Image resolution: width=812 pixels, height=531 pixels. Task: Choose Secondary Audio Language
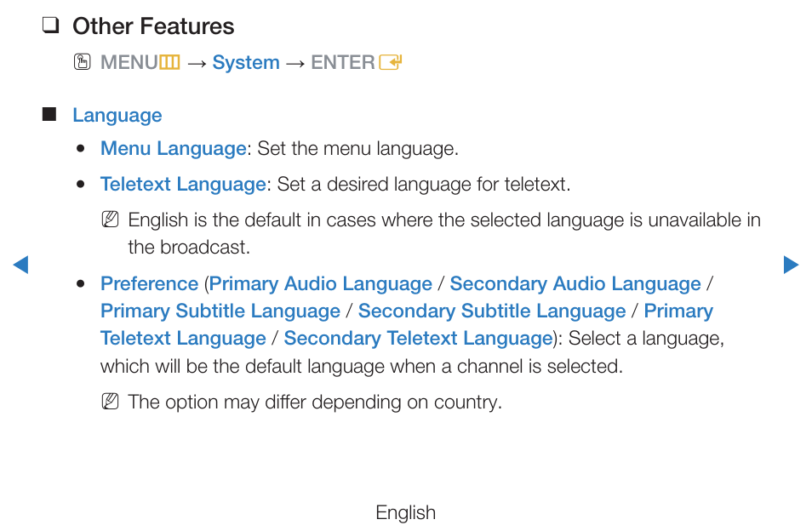click(x=575, y=283)
